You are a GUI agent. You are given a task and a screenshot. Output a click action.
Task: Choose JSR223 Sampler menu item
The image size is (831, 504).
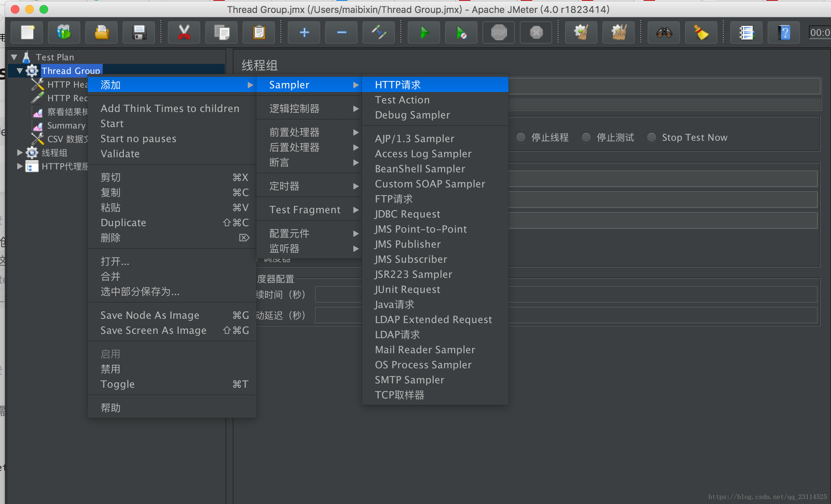pos(435,274)
